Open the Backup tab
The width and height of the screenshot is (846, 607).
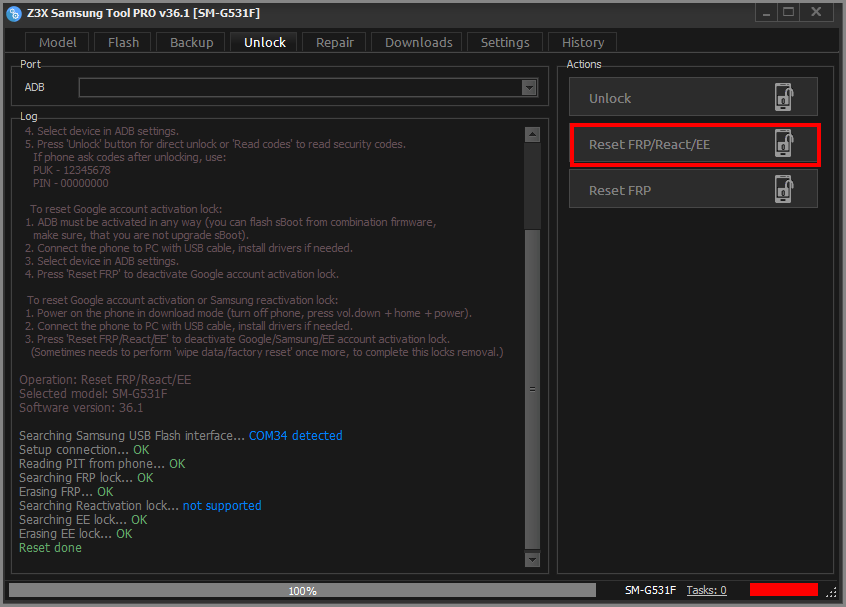coord(192,42)
